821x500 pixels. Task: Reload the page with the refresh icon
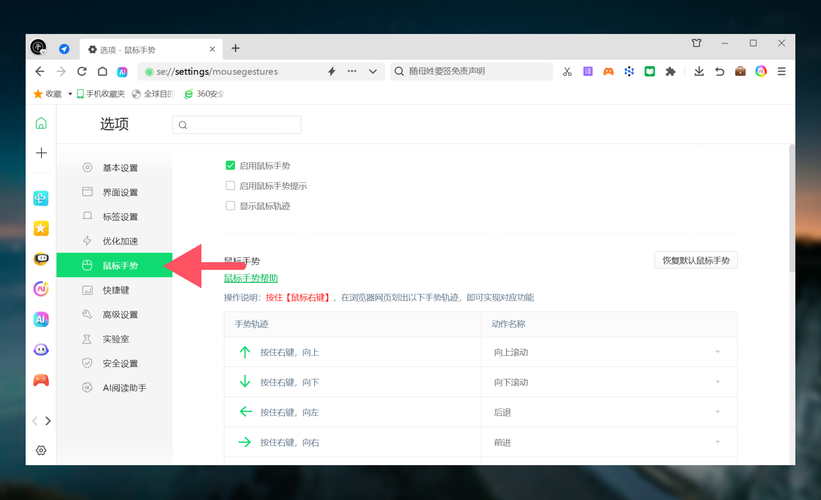tap(82, 71)
